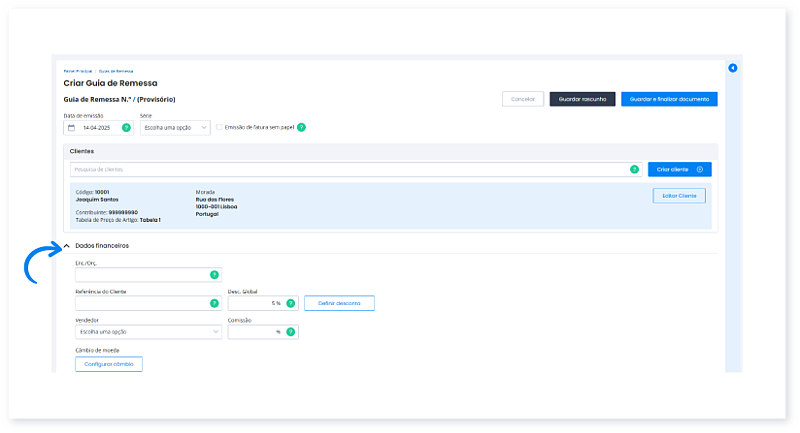Enable Emissão de fatura sem papel checkbox
Viewport: 800px width, 433px height.
[220, 128]
